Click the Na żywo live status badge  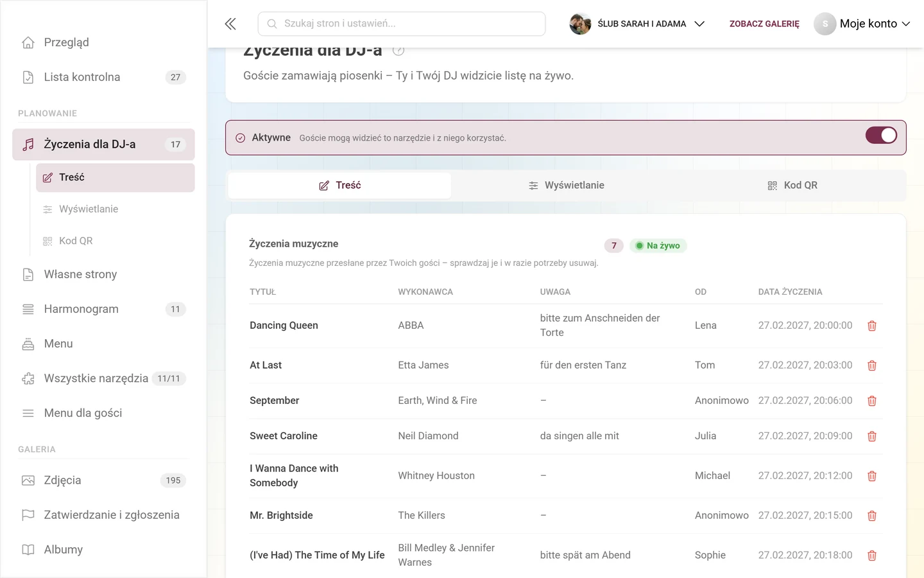658,246
